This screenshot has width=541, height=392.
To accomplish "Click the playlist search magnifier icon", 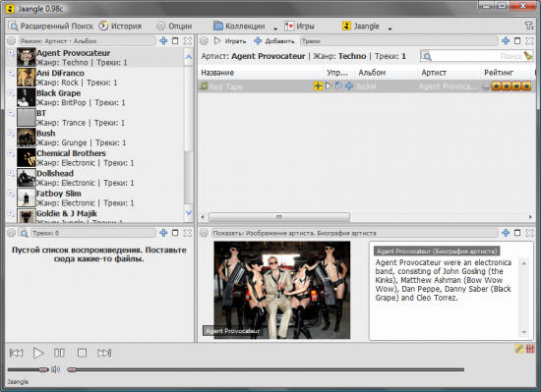I will [x=24, y=233].
